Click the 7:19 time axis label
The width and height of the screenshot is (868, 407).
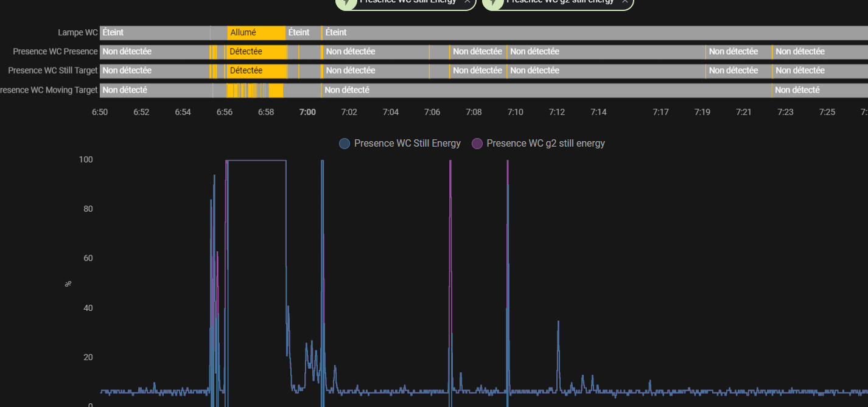pyautogui.click(x=702, y=112)
